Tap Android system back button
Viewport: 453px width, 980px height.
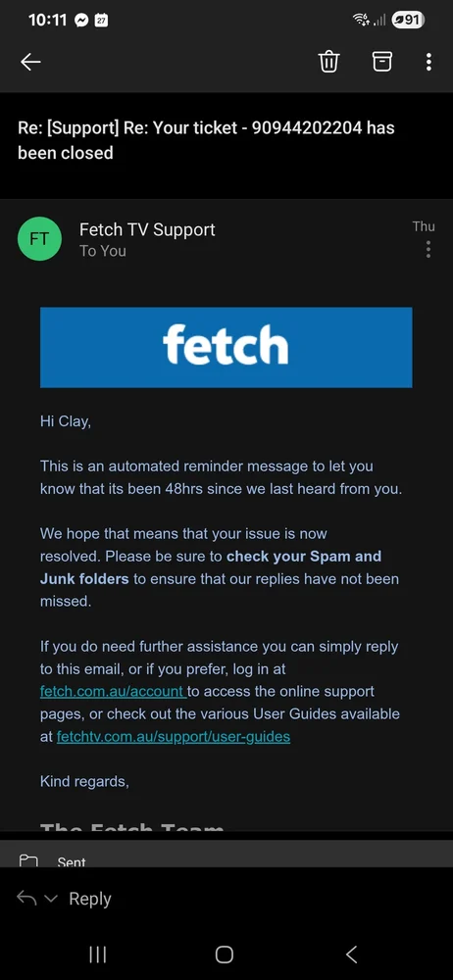click(352, 955)
